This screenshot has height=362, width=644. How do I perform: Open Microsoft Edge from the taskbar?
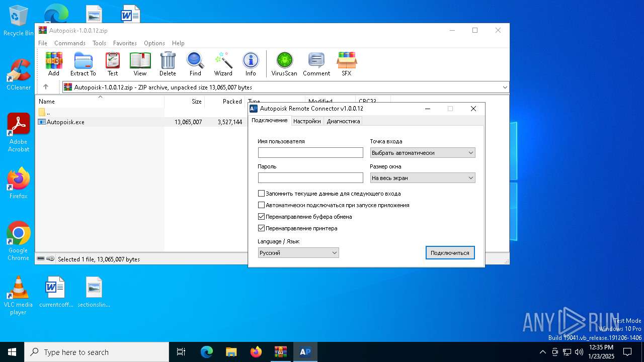pyautogui.click(x=207, y=352)
